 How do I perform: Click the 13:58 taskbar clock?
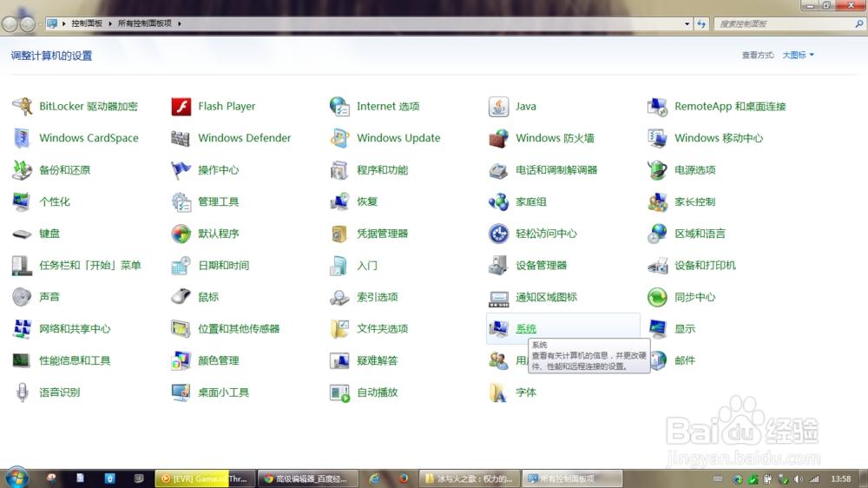pyautogui.click(x=841, y=479)
